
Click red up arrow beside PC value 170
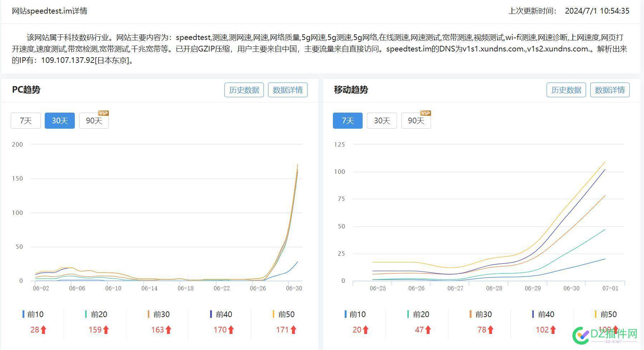[231, 330]
